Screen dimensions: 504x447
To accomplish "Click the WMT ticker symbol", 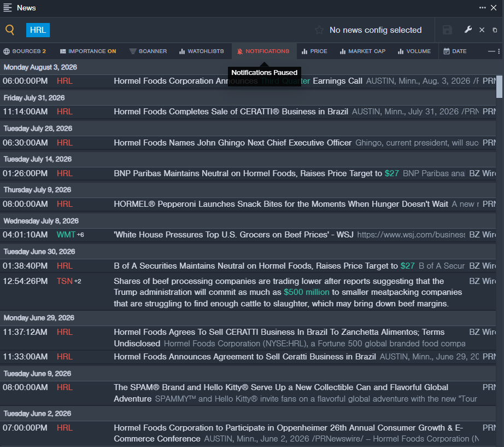I will point(66,235).
